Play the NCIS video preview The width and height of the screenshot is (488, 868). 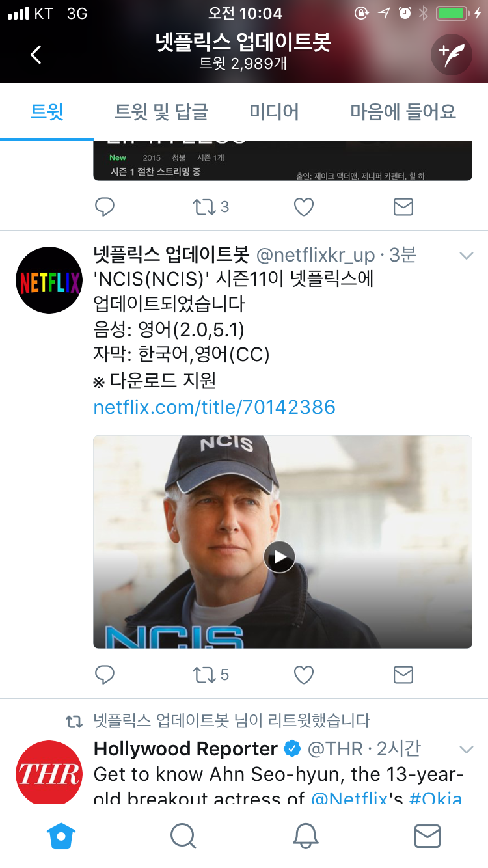pos(280,557)
